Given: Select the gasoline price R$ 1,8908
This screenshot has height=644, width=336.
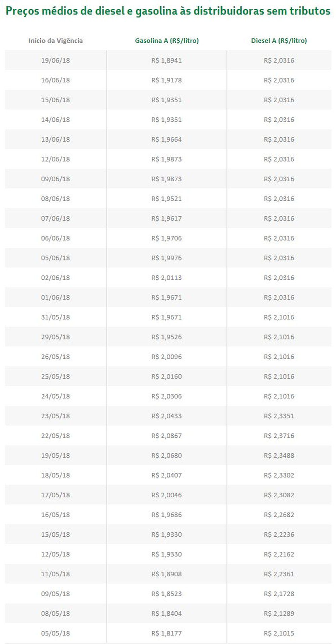Looking at the screenshot, I should point(167,574).
